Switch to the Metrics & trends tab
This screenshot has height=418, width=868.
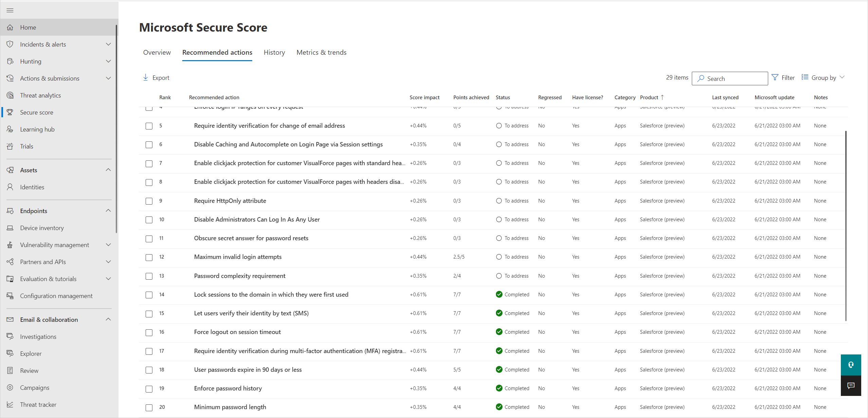(x=322, y=52)
